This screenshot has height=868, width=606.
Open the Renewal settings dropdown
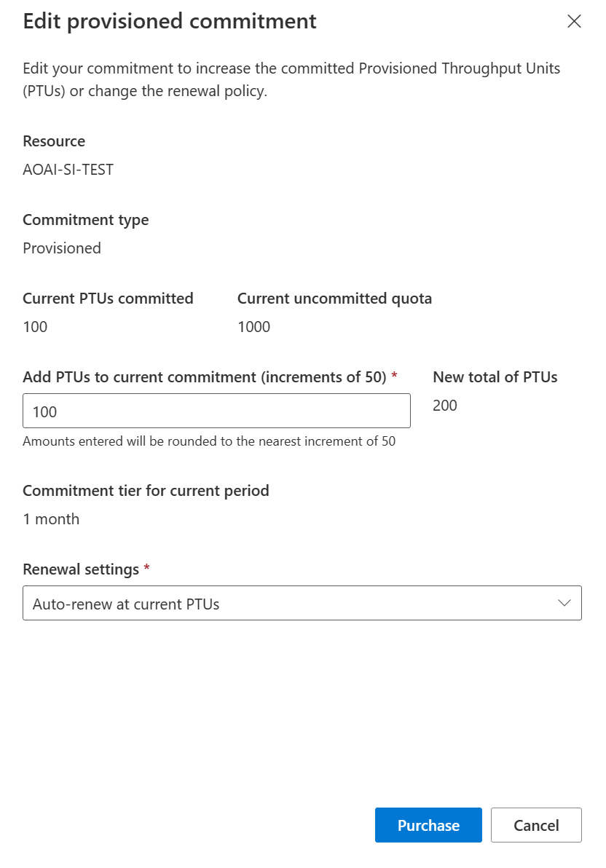[x=302, y=603]
